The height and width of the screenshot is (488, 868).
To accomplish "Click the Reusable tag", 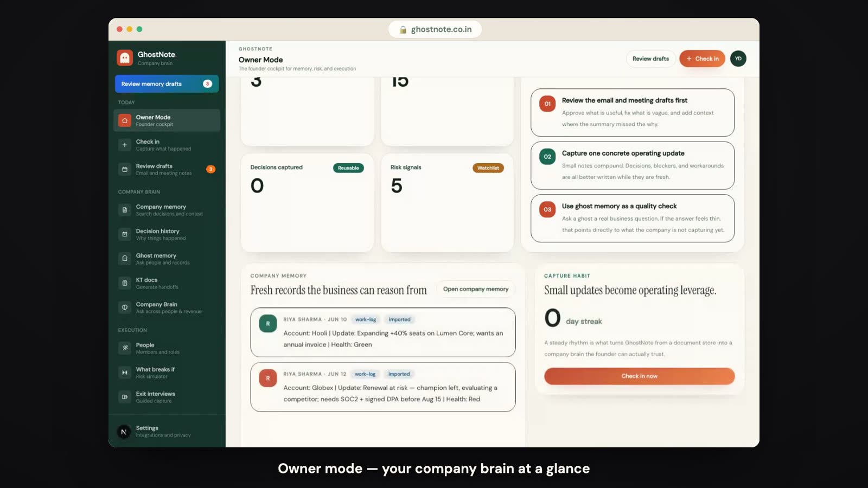I will tap(348, 168).
